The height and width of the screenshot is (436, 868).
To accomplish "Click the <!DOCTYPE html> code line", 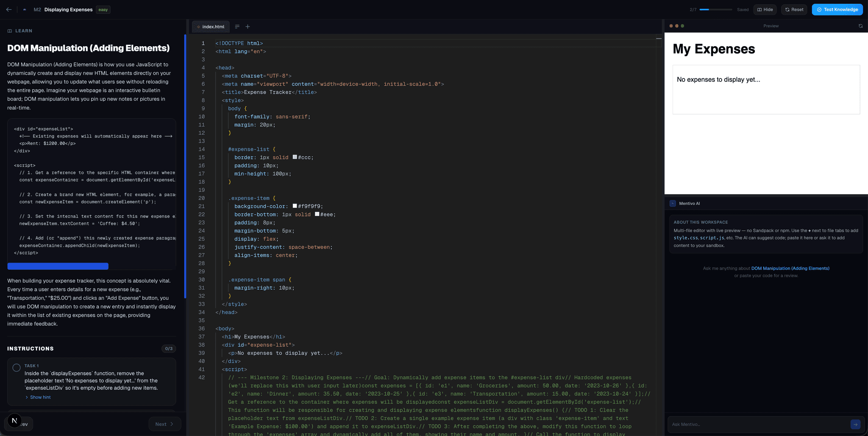I will pos(239,43).
